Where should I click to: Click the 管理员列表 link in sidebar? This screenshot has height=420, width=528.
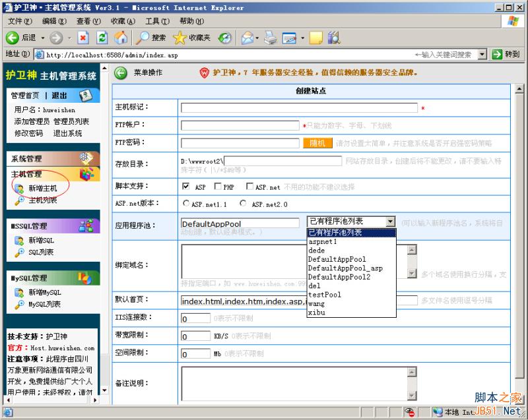71,121
